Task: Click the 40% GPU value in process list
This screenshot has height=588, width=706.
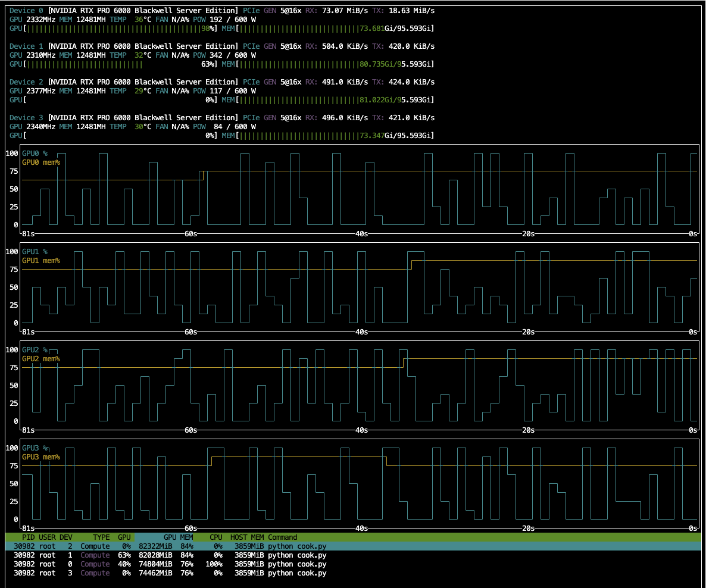Action: click(x=124, y=564)
